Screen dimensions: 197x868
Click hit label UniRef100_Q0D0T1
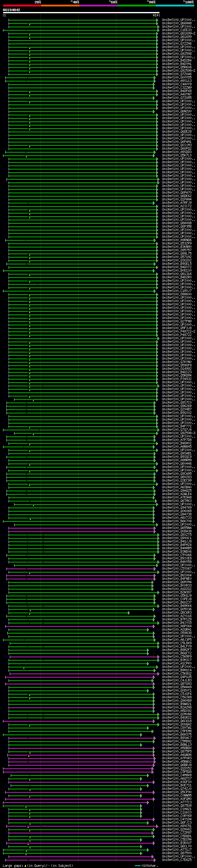pos(177,690)
